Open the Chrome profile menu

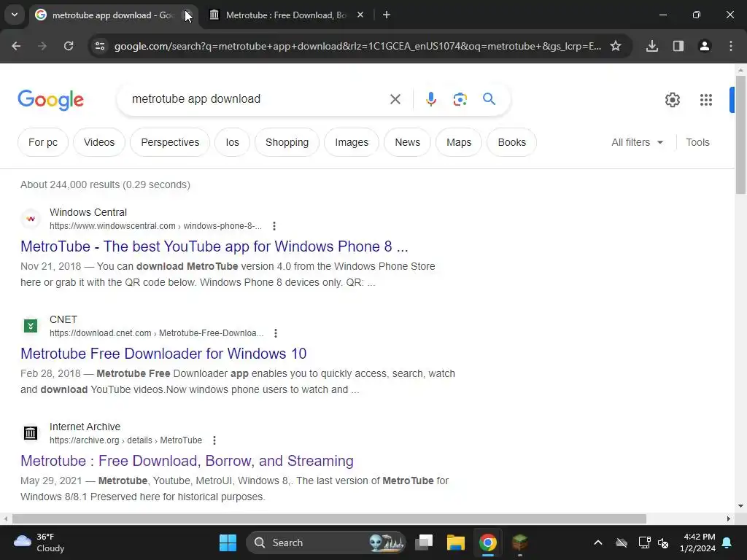[705, 46]
